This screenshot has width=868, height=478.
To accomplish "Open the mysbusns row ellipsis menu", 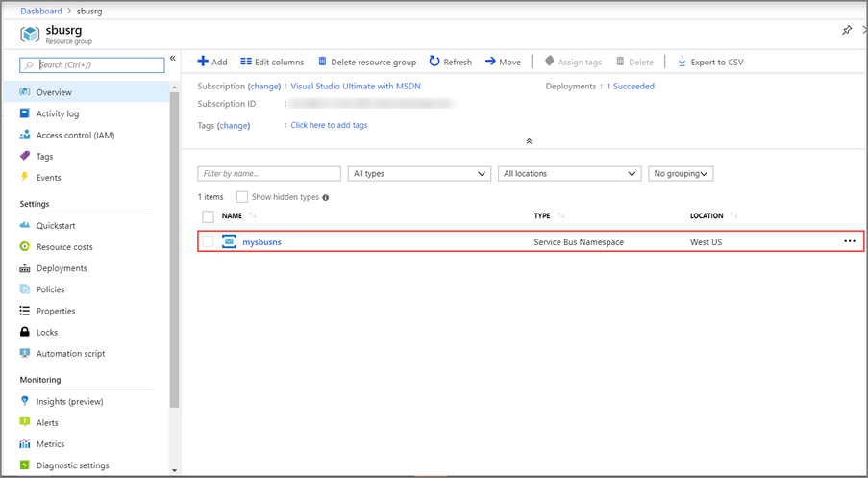I will 849,241.
